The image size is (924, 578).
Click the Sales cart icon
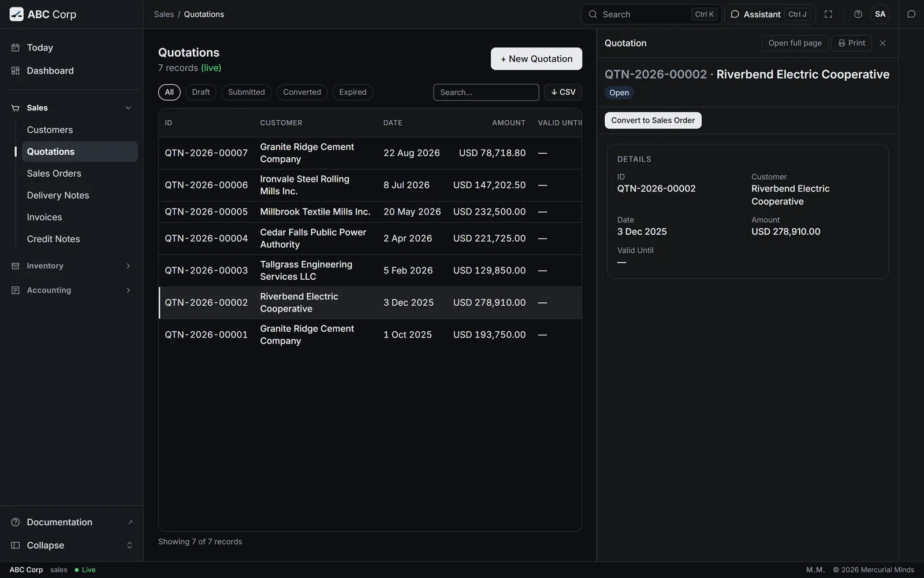(x=16, y=108)
